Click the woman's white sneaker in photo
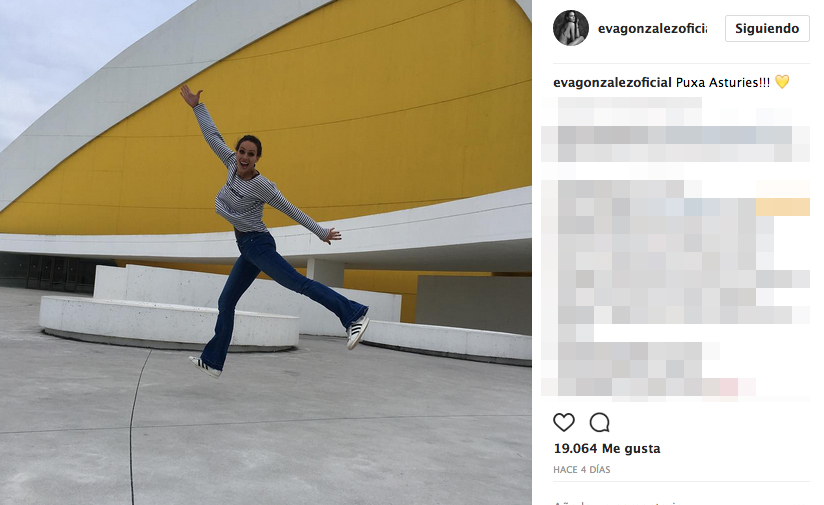The width and height of the screenshot is (824, 505). coord(357,332)
